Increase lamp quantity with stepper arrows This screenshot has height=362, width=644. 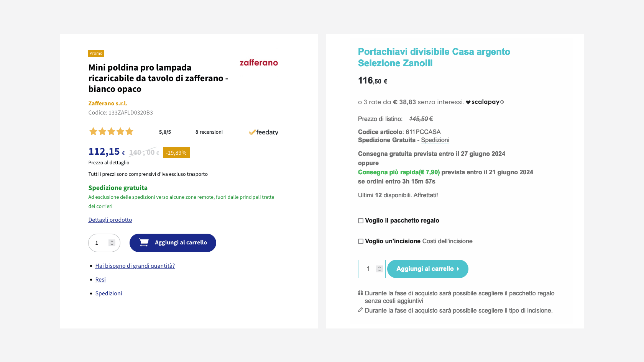pyautogui.click(x=112, y=241)
